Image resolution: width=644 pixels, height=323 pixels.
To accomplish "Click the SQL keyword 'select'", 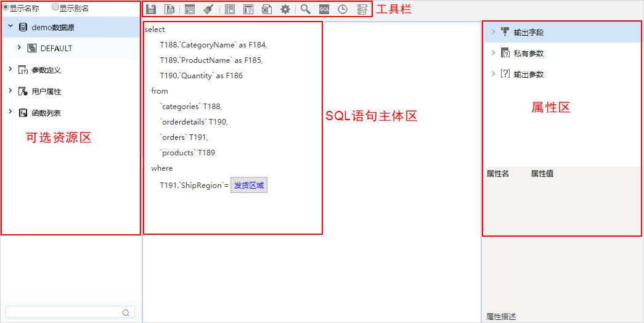I will pyautogui.click(x=155, y=30).
